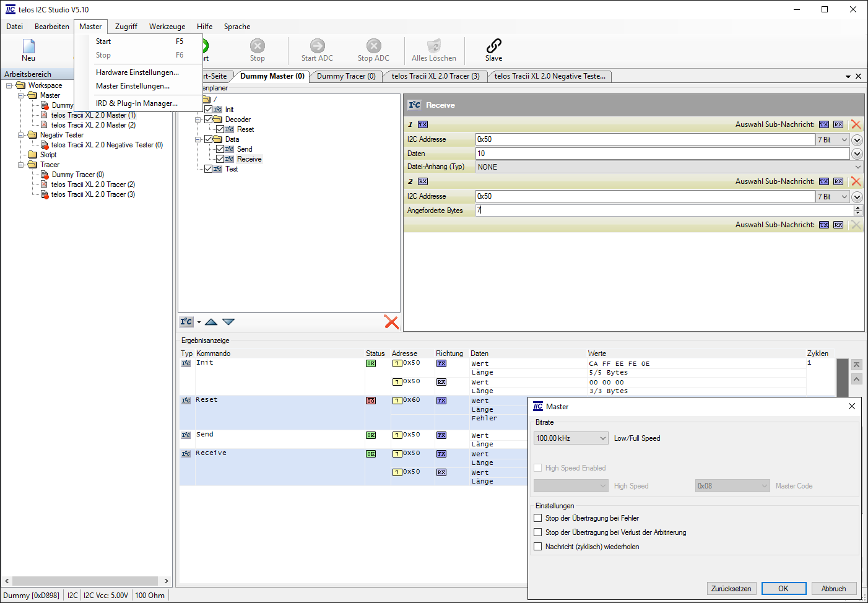Screen dimensions: 868x603
Task: Enable Stop der Übertragung bei Fehler
Action: pos(538,518)
